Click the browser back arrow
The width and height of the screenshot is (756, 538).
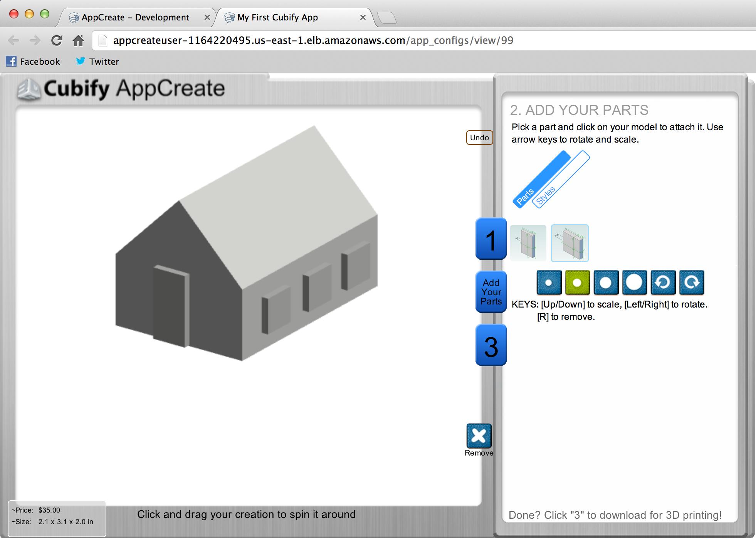point(13,40)
